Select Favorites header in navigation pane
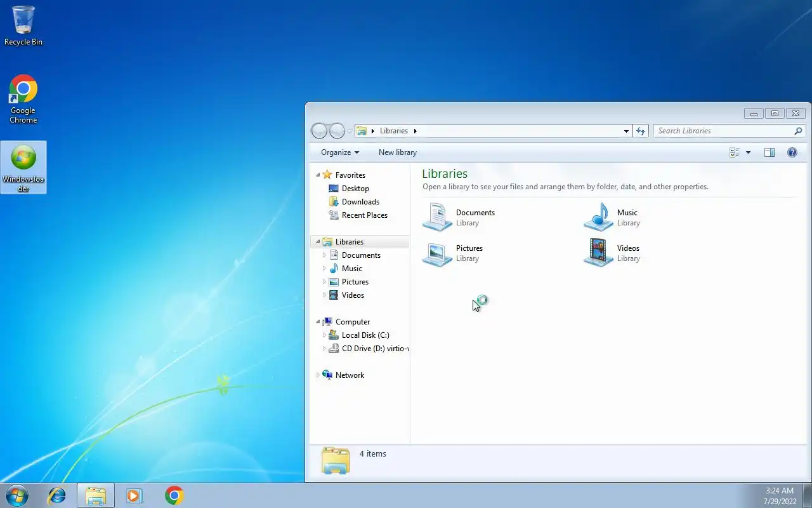Image resolution: width=812 pixels, height=508 pixels. point(350,175)
